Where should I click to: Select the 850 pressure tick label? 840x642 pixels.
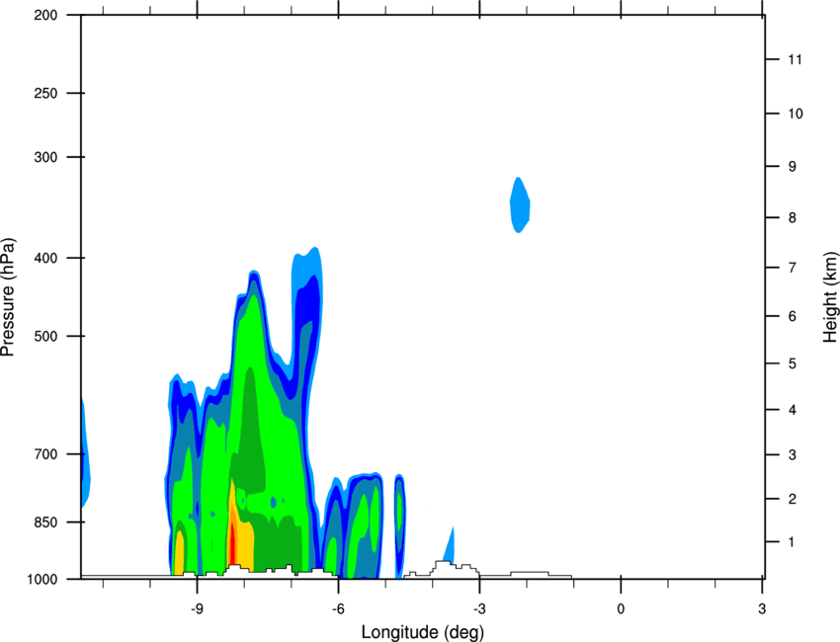click(45, 522)
